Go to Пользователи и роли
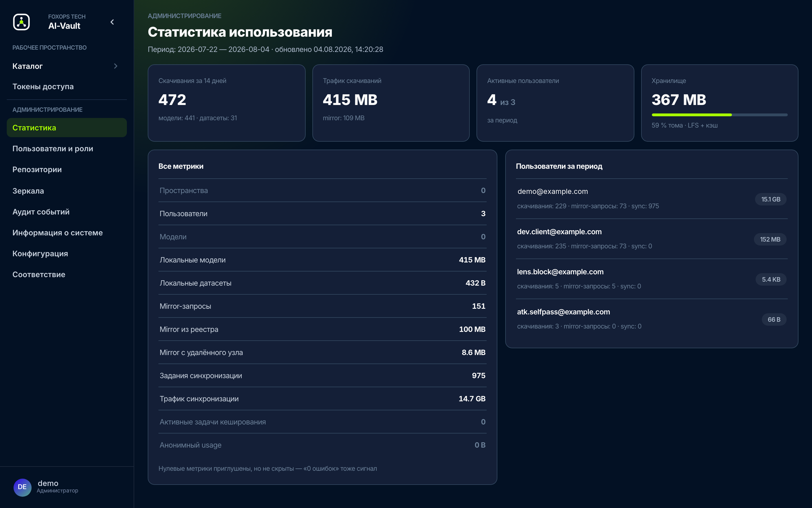The image size is (812, 508). pos(67,148)
